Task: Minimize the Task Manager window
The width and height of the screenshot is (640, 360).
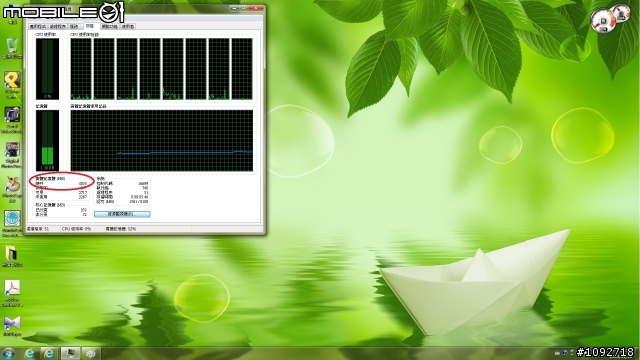Action: [x=233, y=8]
